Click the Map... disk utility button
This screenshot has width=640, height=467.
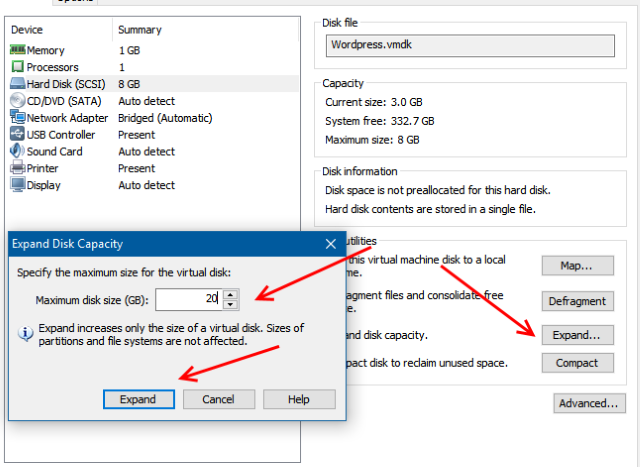(578, 266)
